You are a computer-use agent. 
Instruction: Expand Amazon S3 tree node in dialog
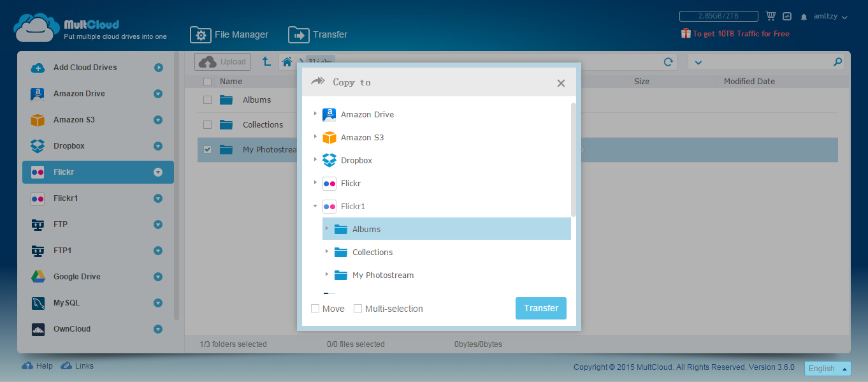(315, 137)
